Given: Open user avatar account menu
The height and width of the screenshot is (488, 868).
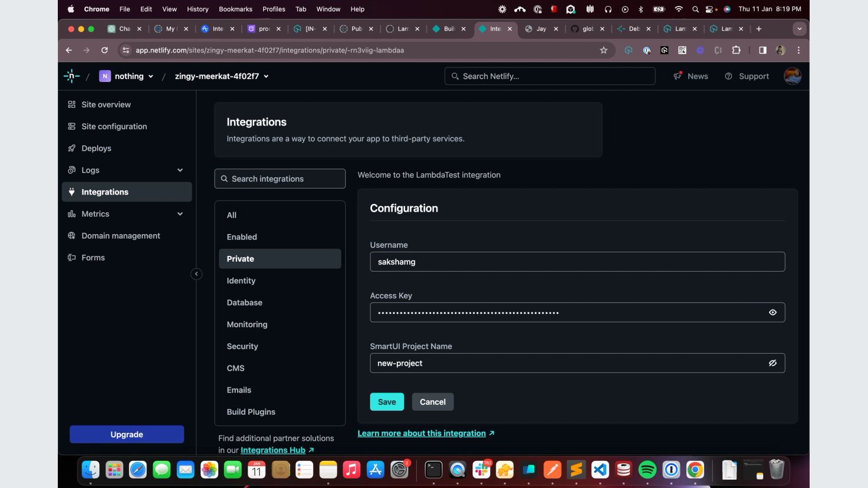Looking at the screenshot, I should coord(792,76).
